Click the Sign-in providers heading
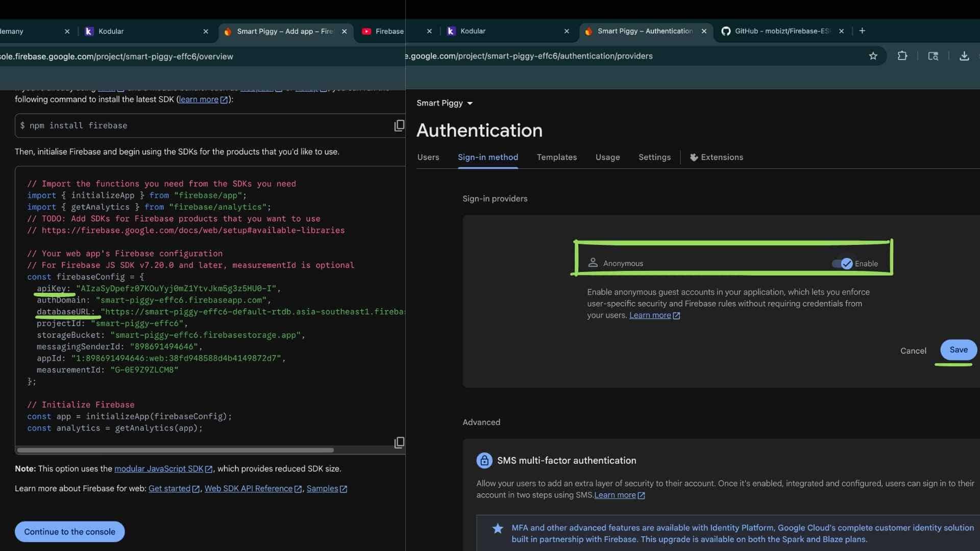The image size is (980, 551). click(x=495, y=199)
